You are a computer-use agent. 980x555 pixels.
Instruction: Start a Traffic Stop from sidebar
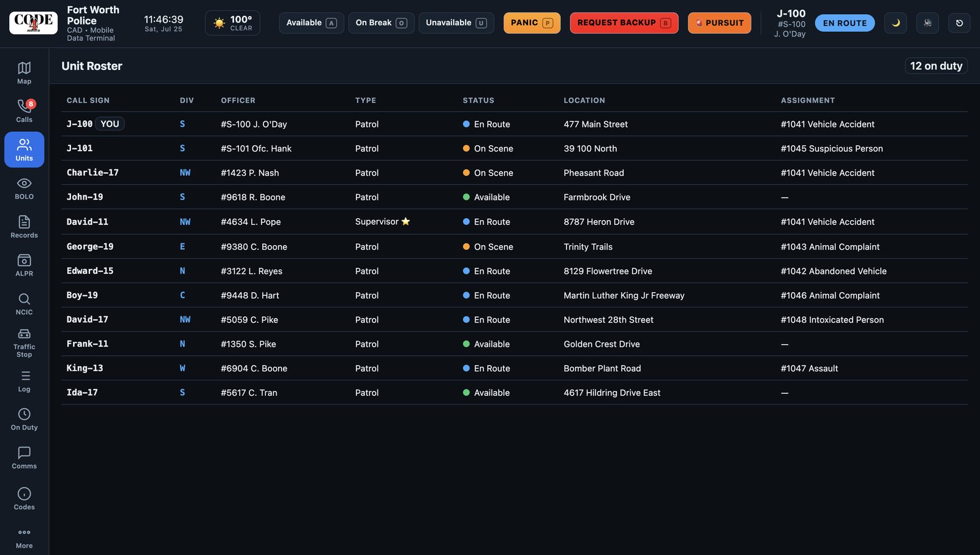(24, 342)
